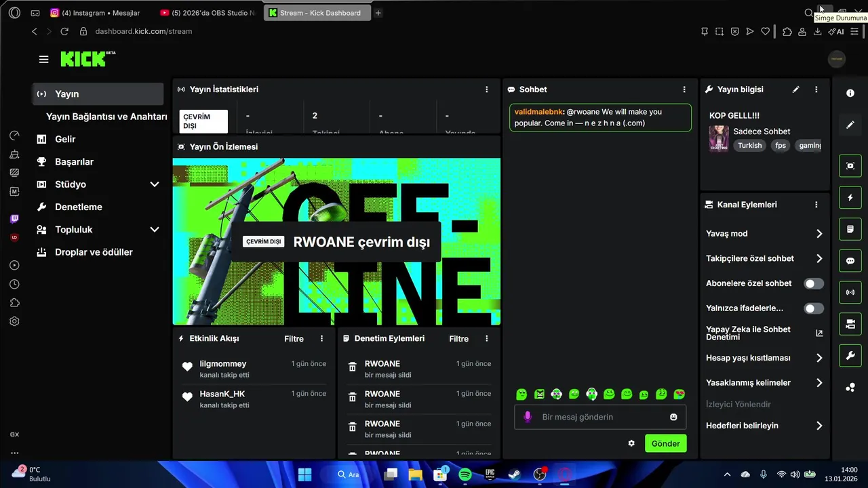
Task: Open Yasaklanmış kelimeler arrow
Action: coord(819,383)
